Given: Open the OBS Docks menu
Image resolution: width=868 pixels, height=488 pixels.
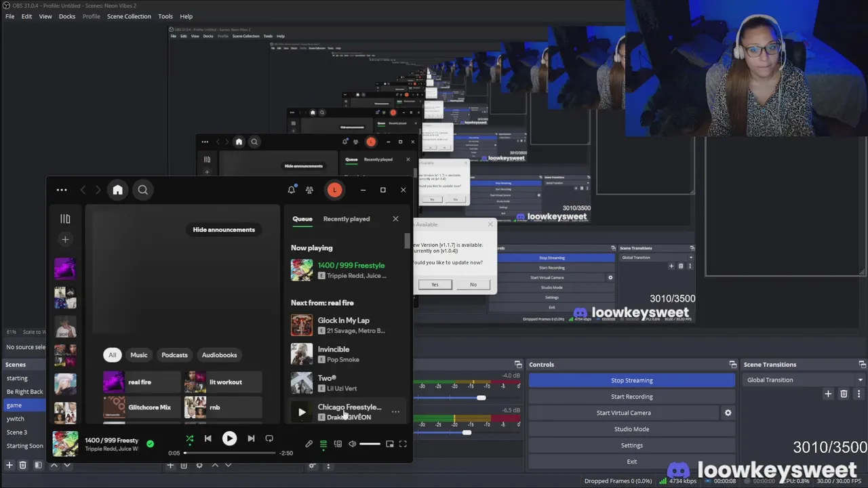Looking at the screenshot, I should tap(67, 16).
